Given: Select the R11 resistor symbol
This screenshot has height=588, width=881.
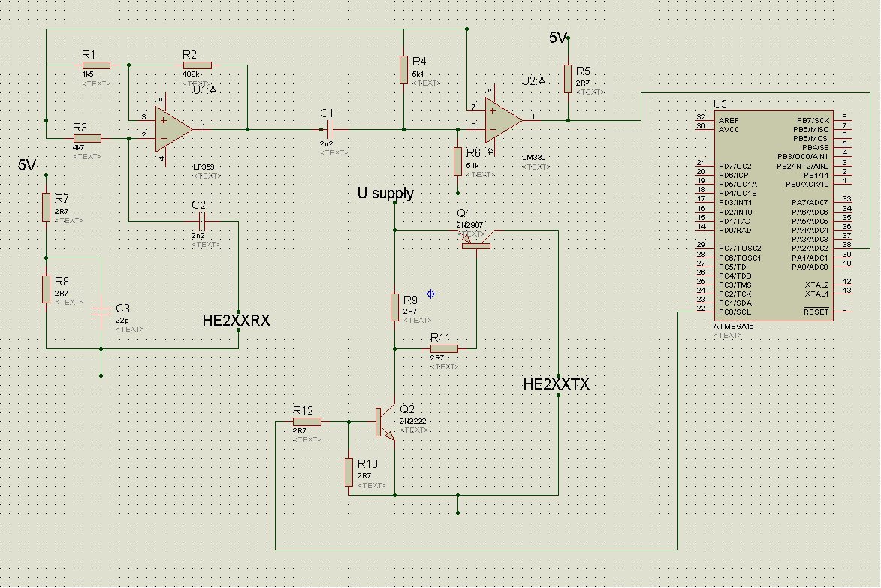Looking at the screenshot, I should pyautogui.click(x=445, y=348).
